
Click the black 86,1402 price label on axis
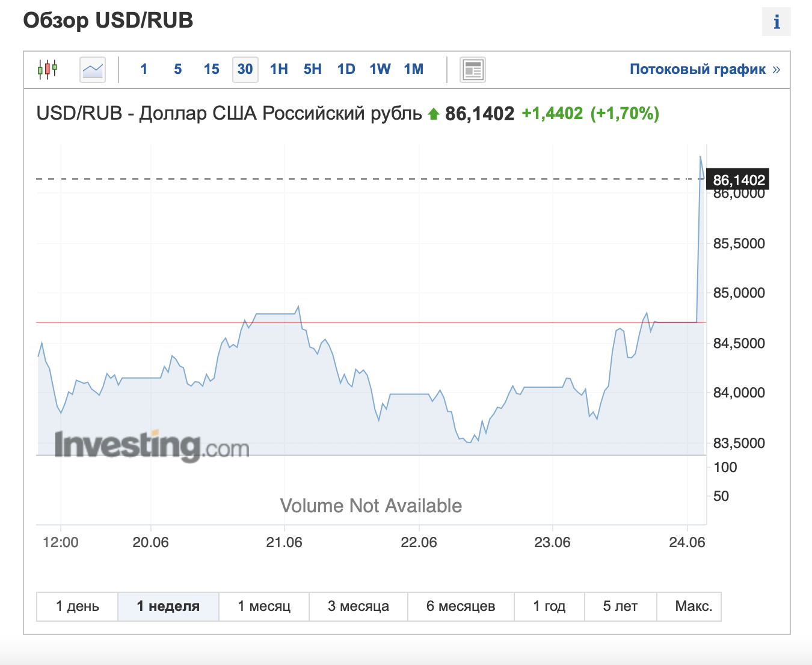[x=738, y=180]
